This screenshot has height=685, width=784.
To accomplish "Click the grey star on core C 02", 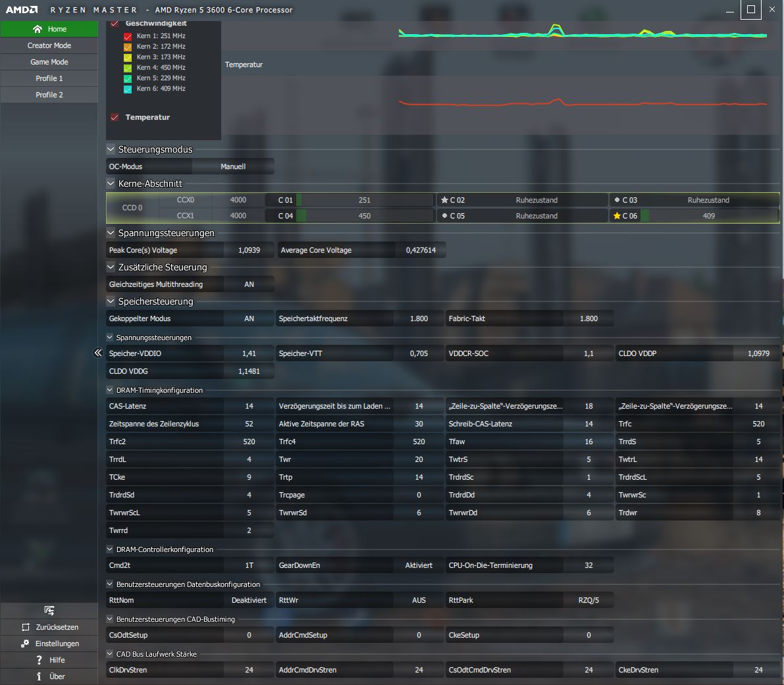I will click(x=444, y=200).
